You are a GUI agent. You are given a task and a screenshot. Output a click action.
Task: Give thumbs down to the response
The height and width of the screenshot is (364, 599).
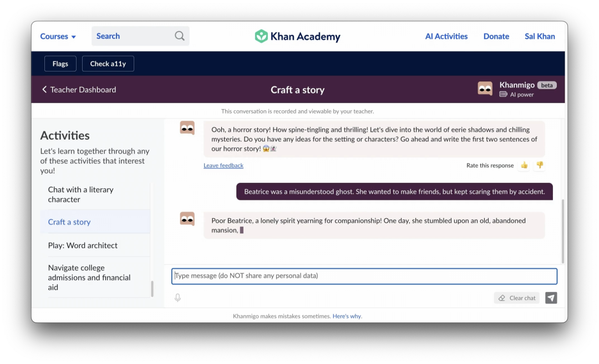tap(540, 165)
